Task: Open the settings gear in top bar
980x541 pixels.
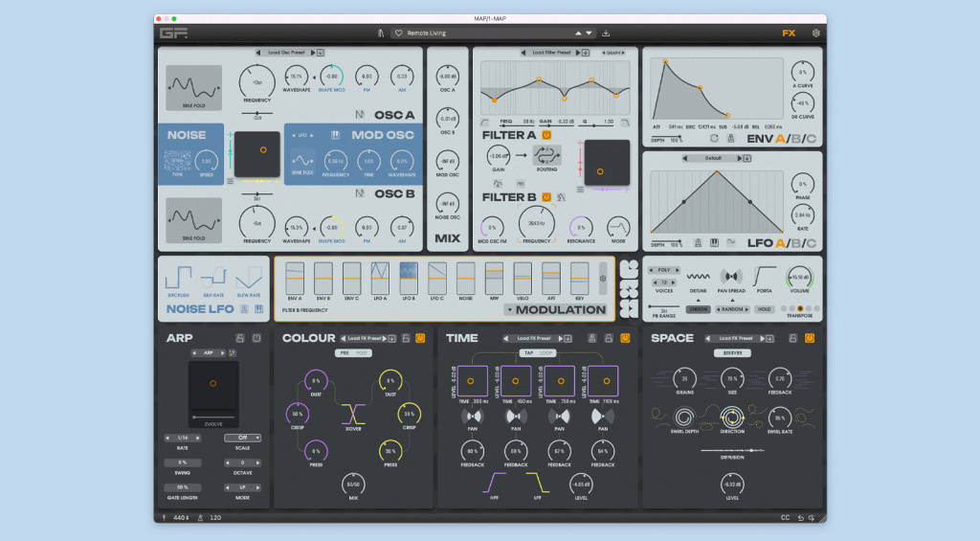Action: tap(815, 33)
